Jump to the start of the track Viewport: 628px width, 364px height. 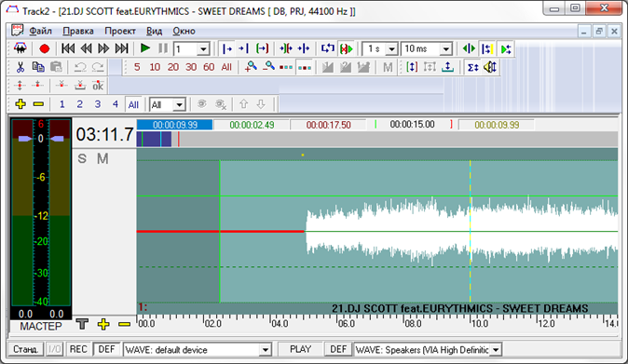pyautogui.click(x=68, y=48)
